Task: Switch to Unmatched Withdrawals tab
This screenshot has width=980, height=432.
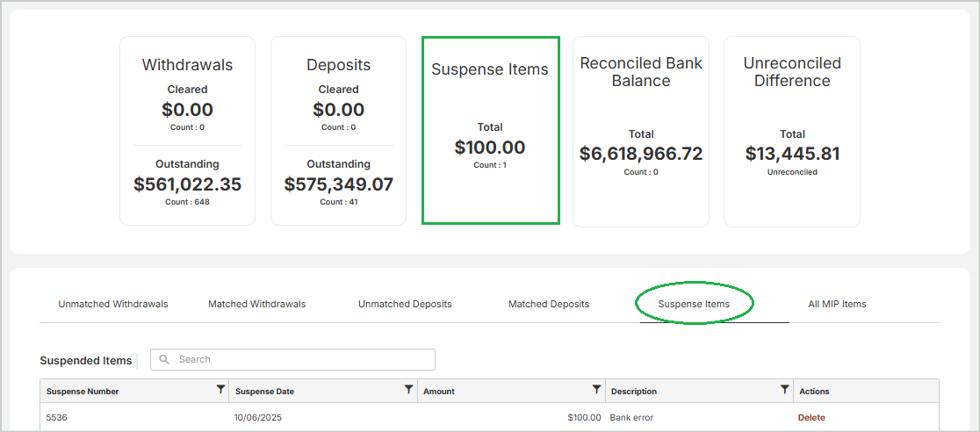Action: click(113, 304)
